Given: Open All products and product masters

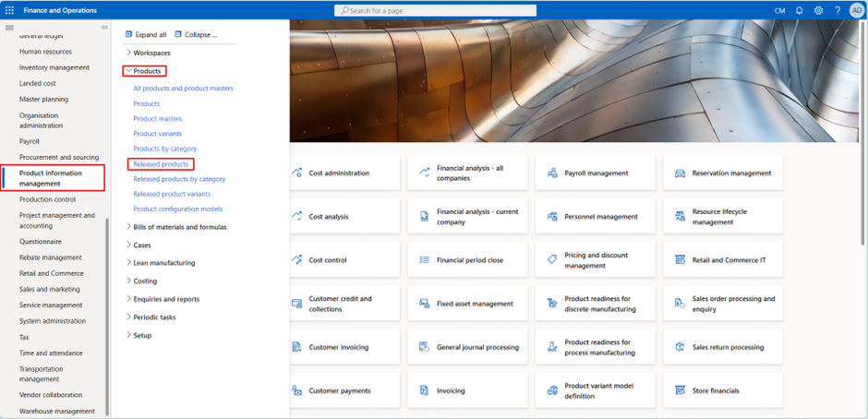Looking at the screenshot, I should [x=183, y=88].
